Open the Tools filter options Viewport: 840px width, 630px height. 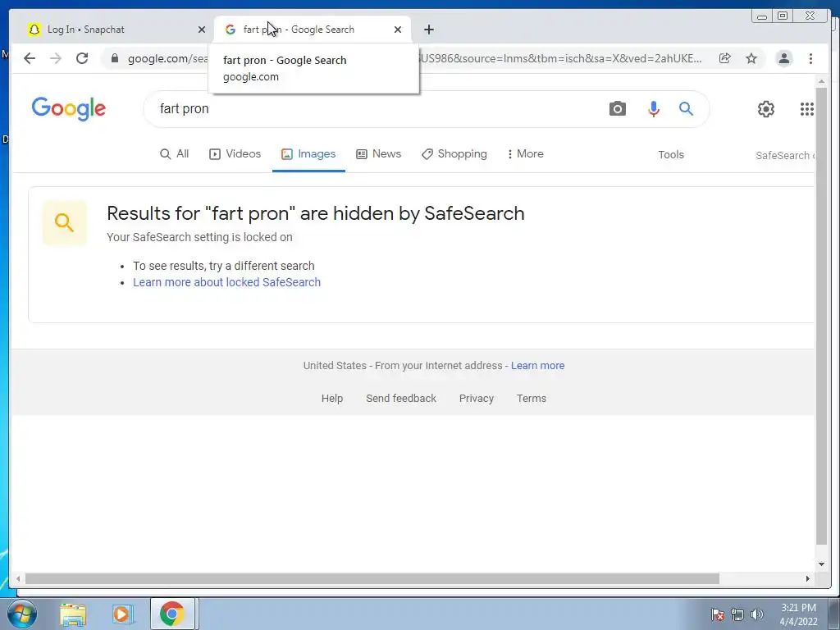click(x=671, y=154)
